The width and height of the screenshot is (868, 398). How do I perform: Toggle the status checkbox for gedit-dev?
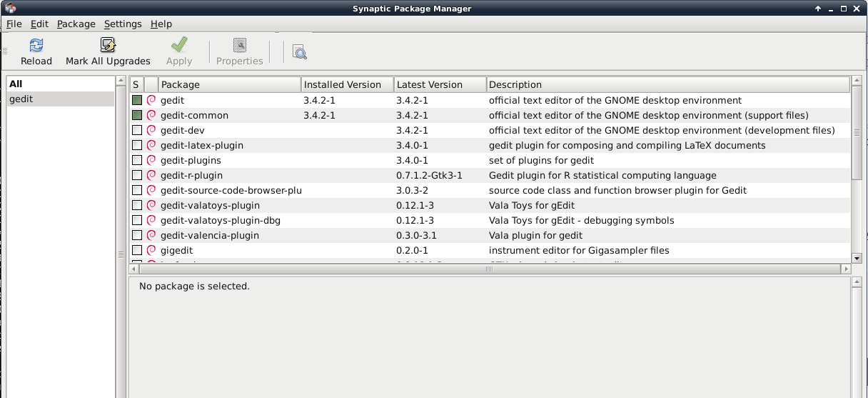point(137,130)
